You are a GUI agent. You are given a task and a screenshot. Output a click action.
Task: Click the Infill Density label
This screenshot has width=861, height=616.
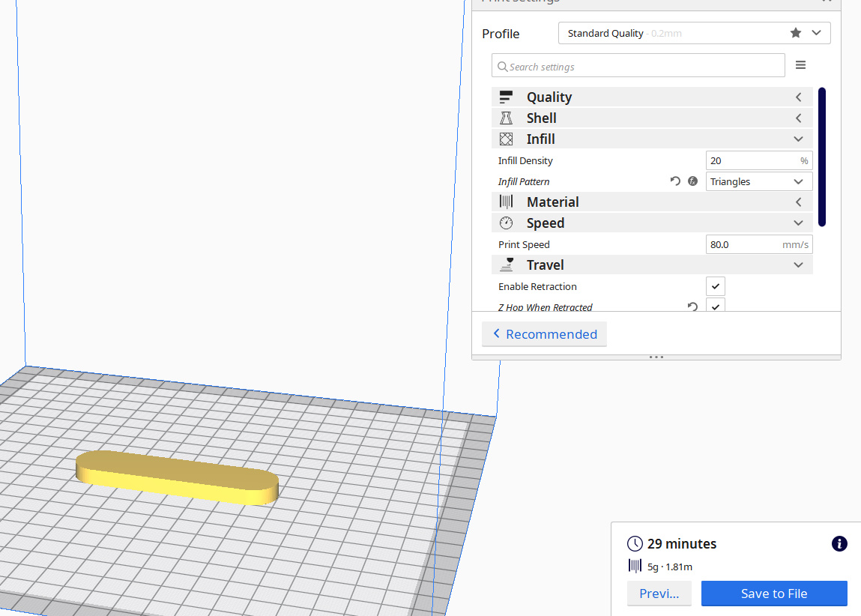click(525, 160)
